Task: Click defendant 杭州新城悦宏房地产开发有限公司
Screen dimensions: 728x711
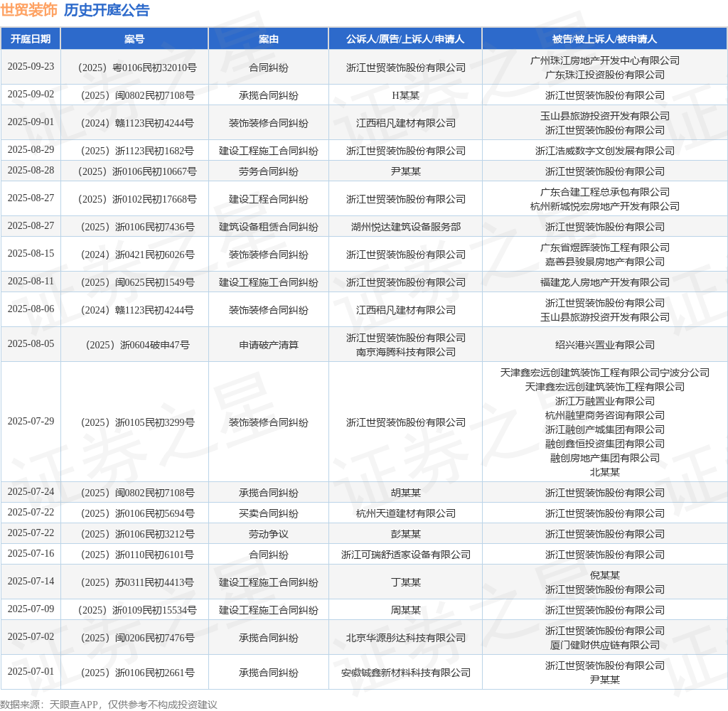Action: pos(604,206)
